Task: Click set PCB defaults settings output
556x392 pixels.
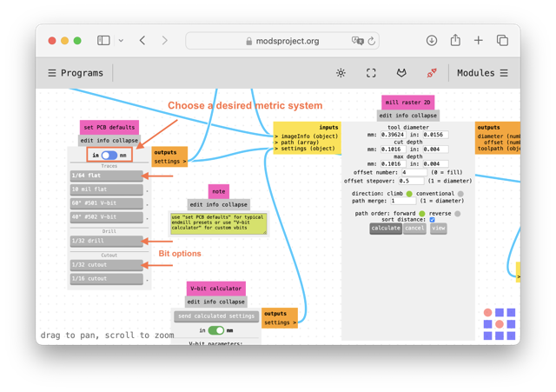Action: [170, 162]
